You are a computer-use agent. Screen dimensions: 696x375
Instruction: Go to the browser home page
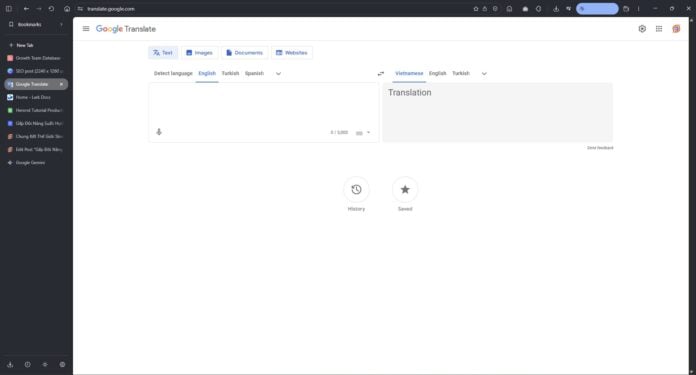pos(67,9)
